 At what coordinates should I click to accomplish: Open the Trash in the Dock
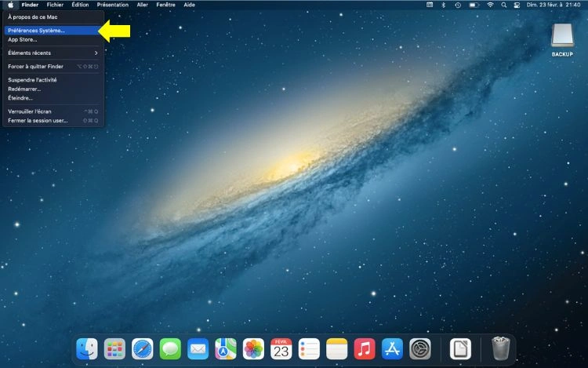click(500, 348)
